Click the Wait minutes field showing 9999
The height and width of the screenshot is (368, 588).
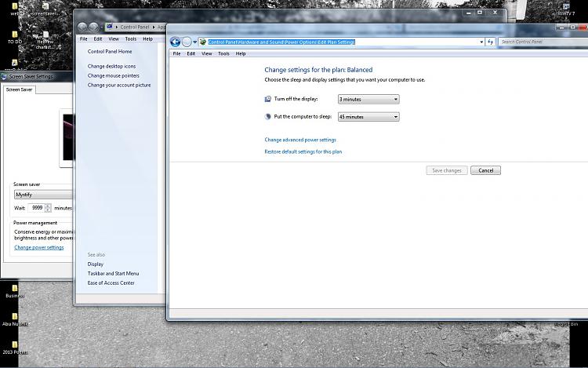pyautogui.click(x=36, y=208)
